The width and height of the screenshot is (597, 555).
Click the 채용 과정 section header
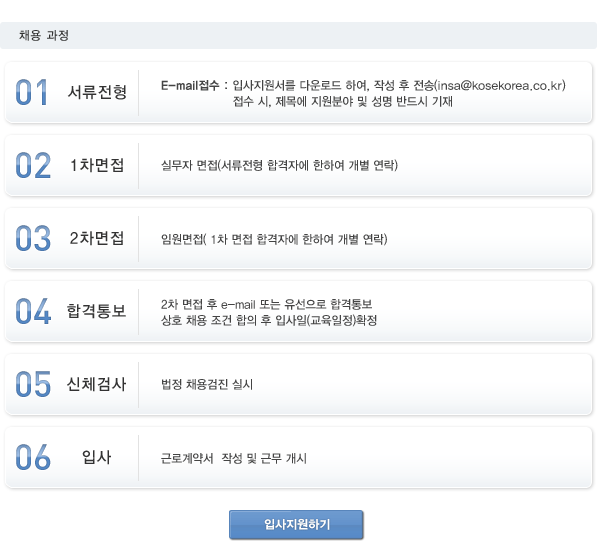44,35
